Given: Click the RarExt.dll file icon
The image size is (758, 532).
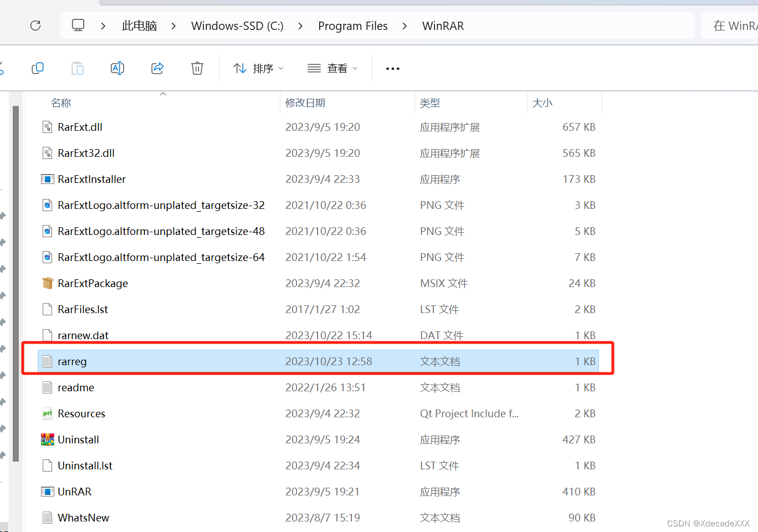Looking at the screenshot, I should pos(48,127).
